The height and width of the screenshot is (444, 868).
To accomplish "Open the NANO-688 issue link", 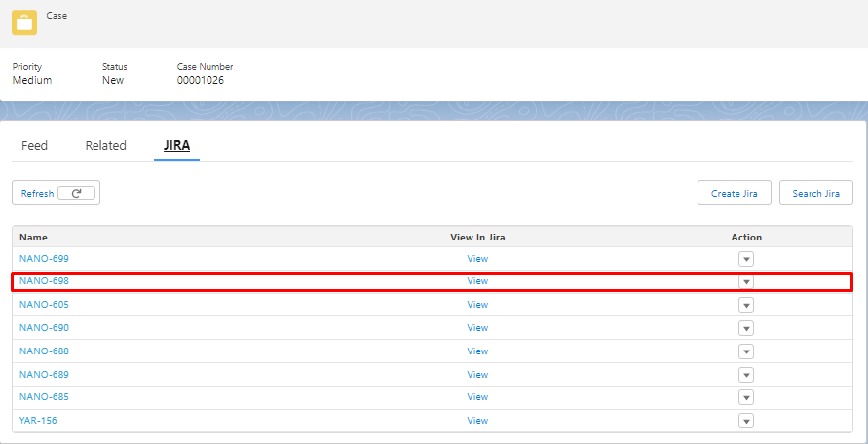I will click(44, 351).
